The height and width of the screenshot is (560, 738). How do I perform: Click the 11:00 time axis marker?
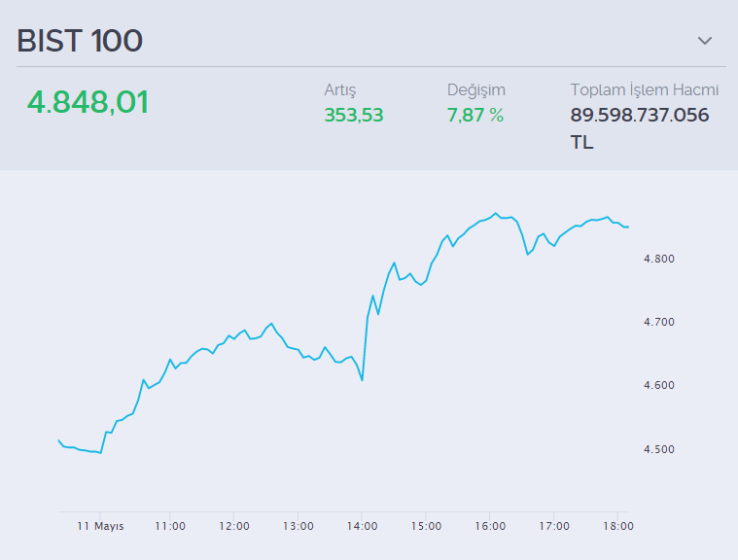(170, 526)
